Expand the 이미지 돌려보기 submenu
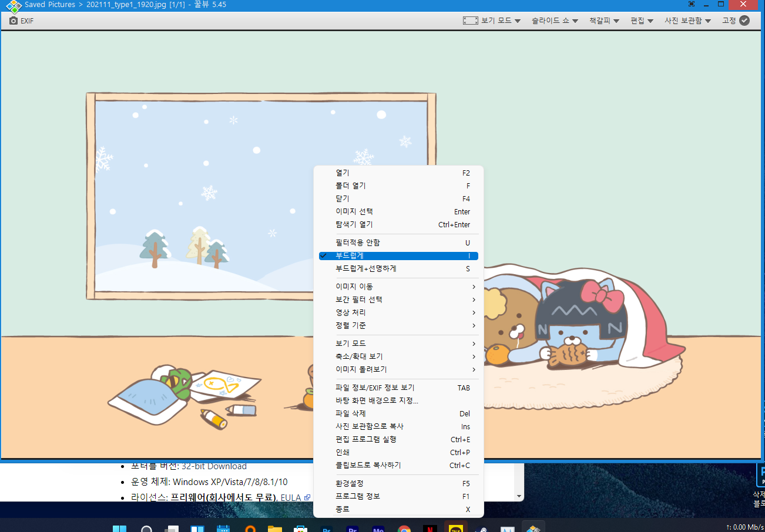The image size is (765, 532). pos(399,369)
